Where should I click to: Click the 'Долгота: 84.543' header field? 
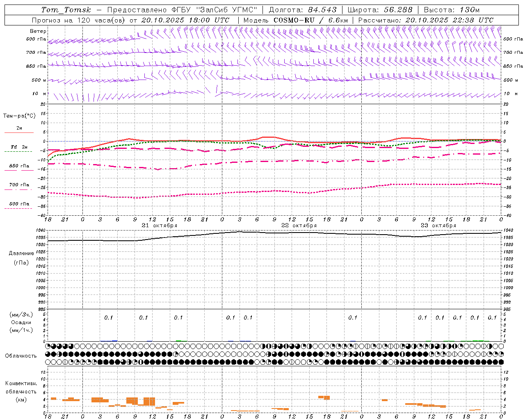303,10
